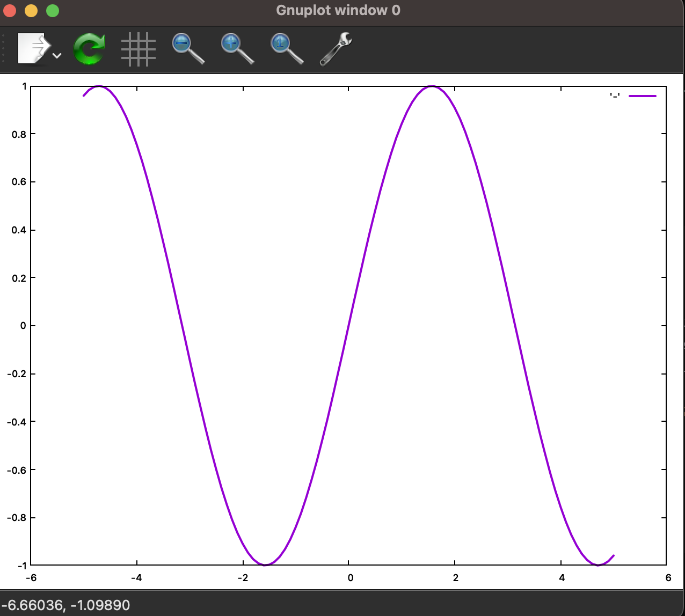This screenshot has width=685, height=616.
Task: Click the x-axis label -4
Action: 136,577
